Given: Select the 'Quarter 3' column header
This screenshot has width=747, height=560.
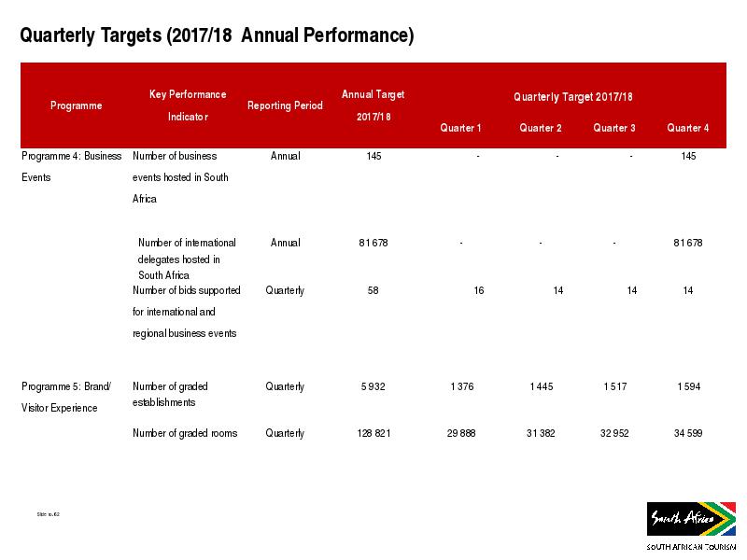Looking at the screenshot, I should [614, 128].
